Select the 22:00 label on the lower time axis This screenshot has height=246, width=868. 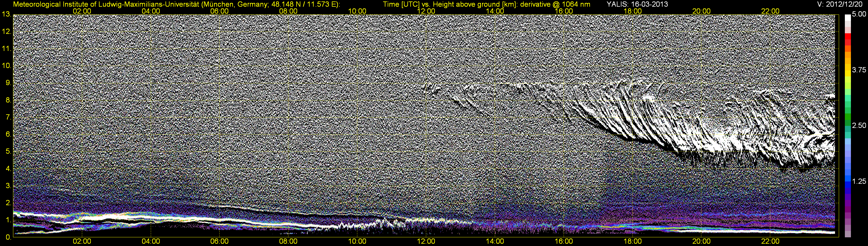pyautogui.click(x=770, y=242)
